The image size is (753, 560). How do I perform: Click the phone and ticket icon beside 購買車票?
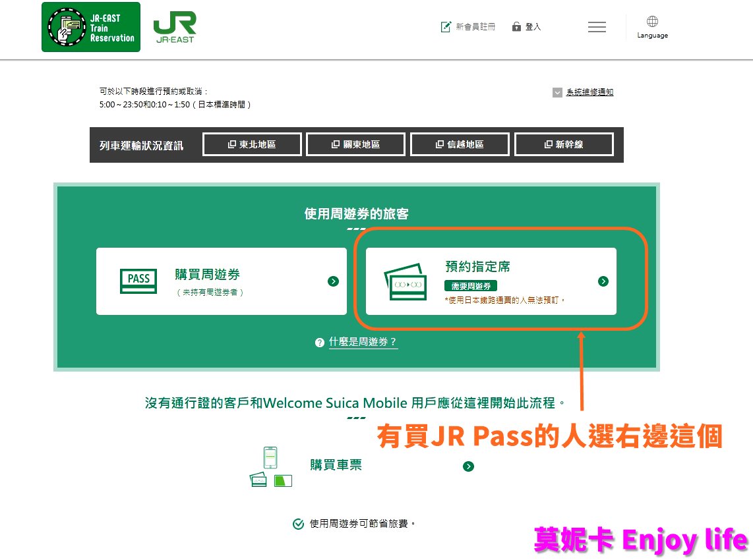271,467
